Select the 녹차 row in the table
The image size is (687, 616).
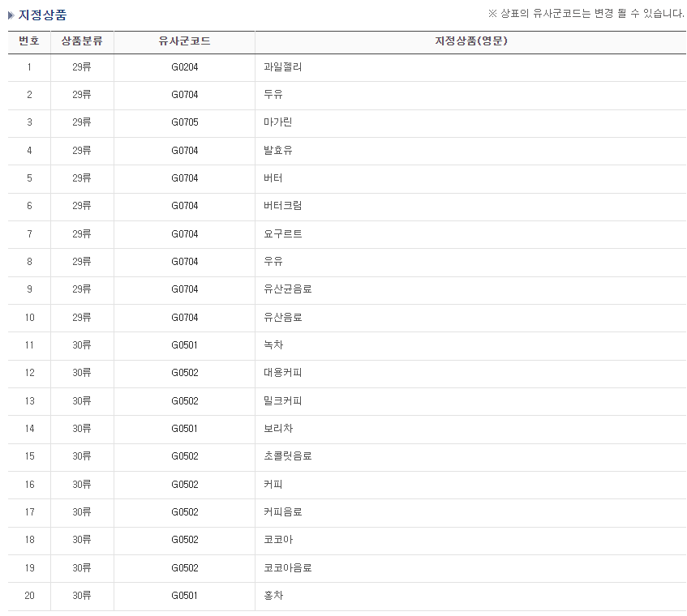tap(274, 345)
